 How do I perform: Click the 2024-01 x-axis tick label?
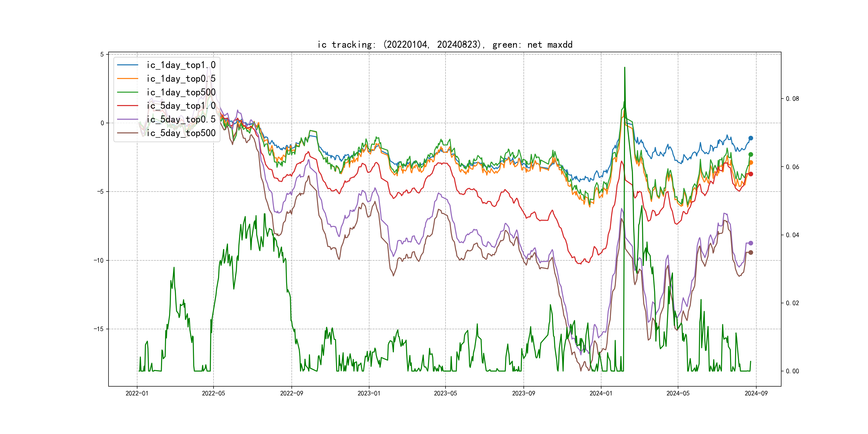pos(601,393)
